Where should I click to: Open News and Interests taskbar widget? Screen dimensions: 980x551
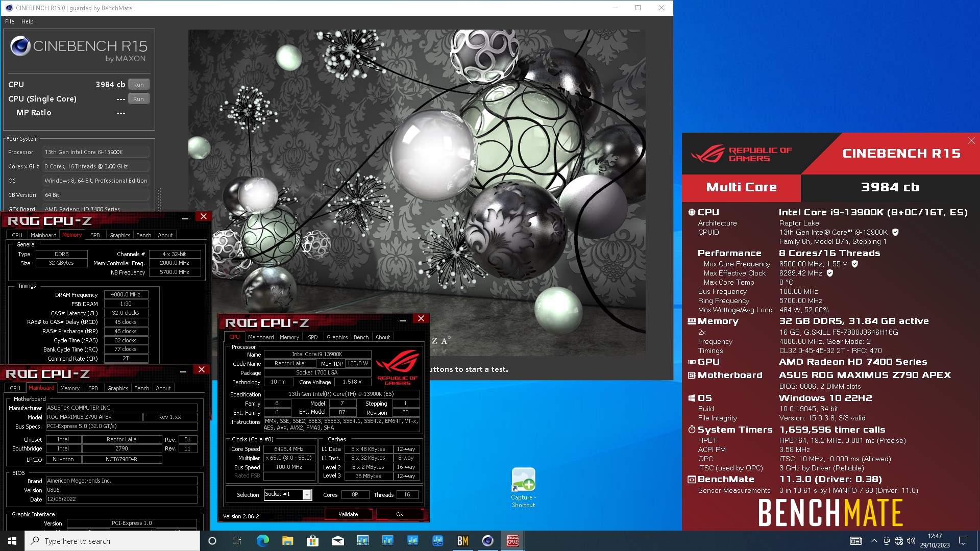tap(856, 541)
